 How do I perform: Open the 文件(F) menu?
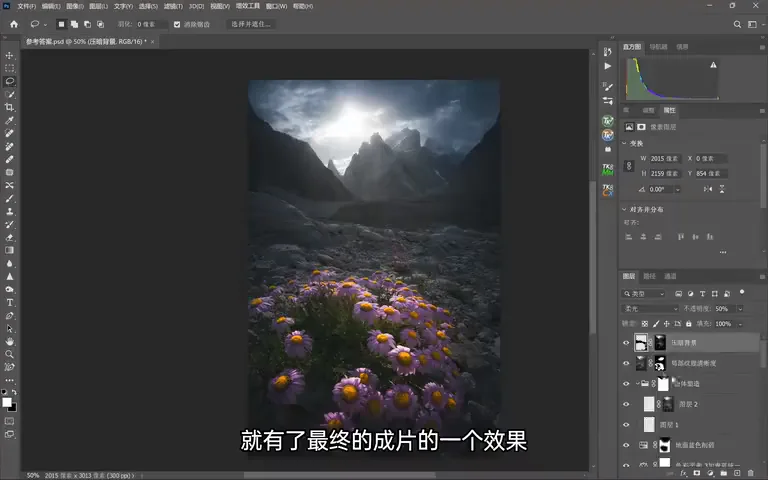pyautogui.click(x=26, y=6)
